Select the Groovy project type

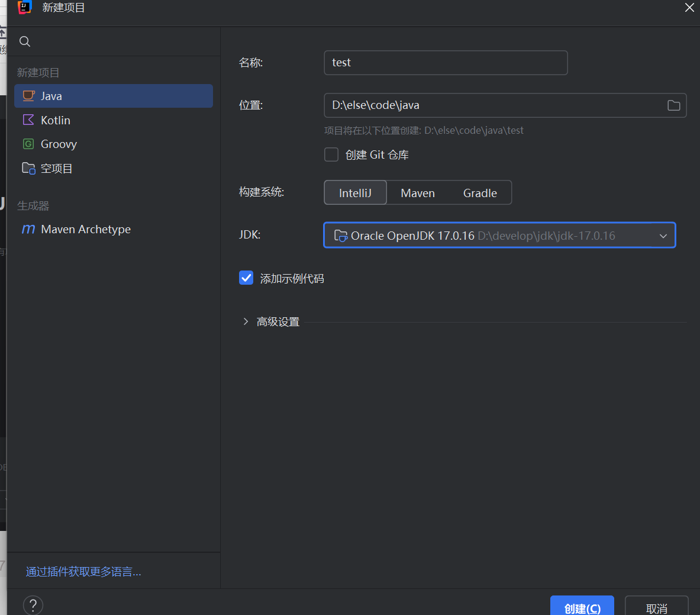(114, 144)
